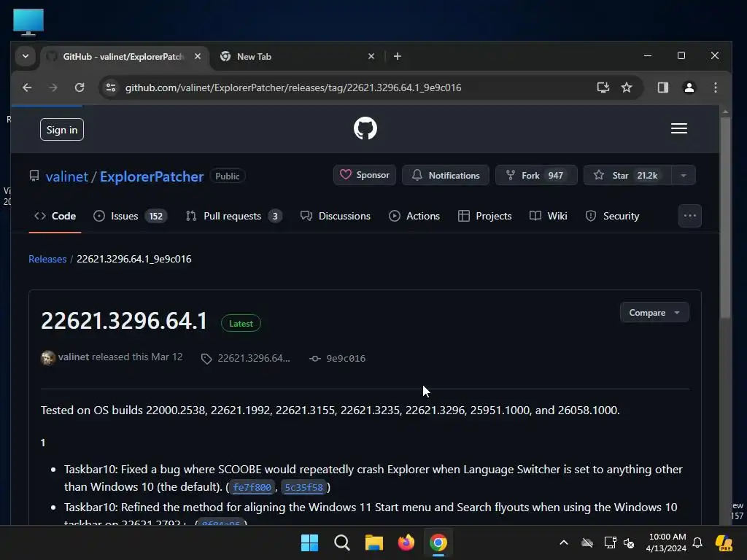This screenshot has height=560, width=747.
Task: Click the Notifications button
Action: [x=446, y=175]
